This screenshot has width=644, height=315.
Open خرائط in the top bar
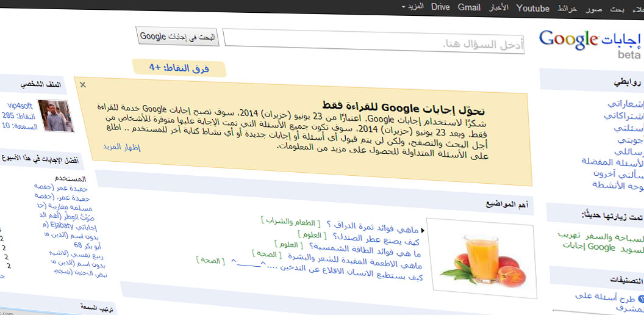click(567, 9)
